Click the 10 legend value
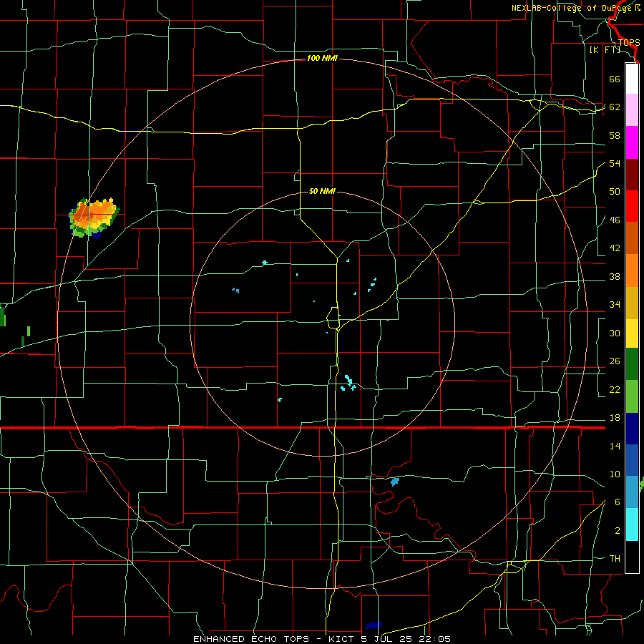 tap(615, 474)
